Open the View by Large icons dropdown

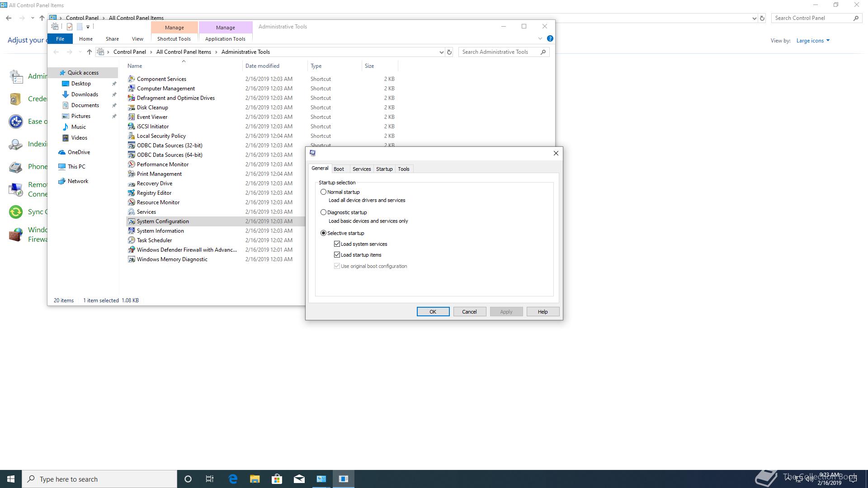coord(812,41)
